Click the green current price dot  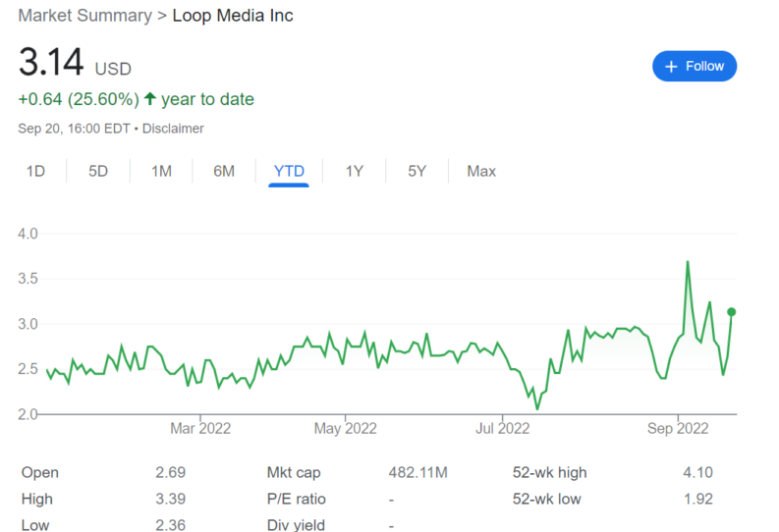[x=731, y=312]
